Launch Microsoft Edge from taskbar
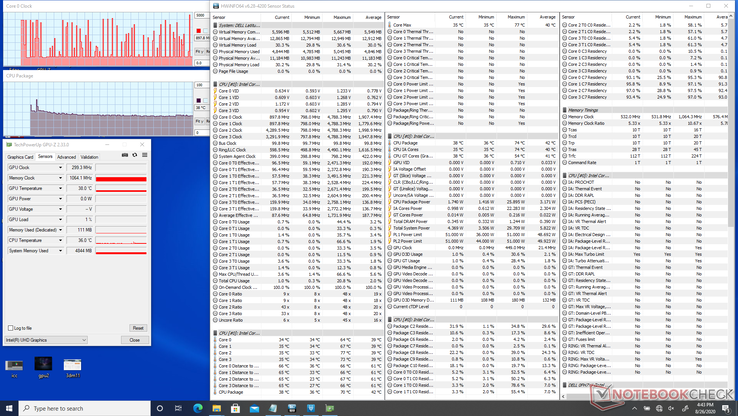The image size is (738, 416). (x=198, y=408)
